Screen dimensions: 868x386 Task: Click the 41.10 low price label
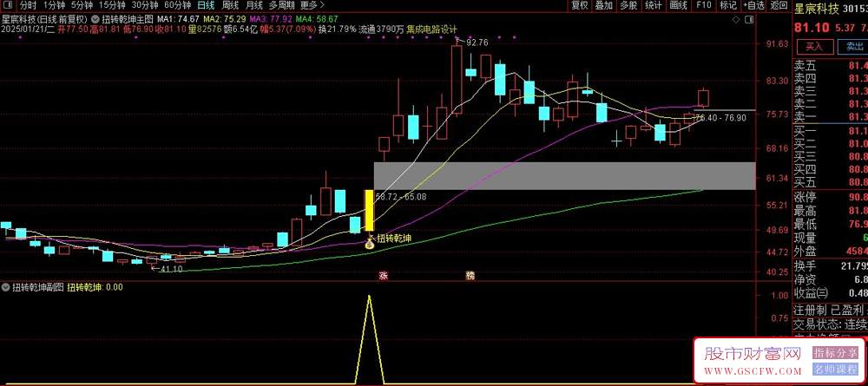(171, 269)
